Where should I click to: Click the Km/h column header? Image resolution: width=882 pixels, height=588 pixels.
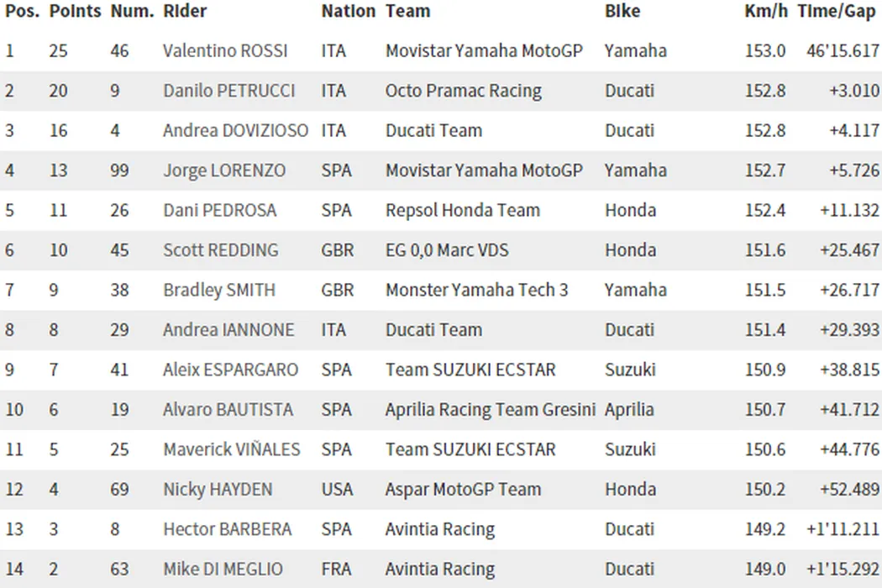click(764, 12)
